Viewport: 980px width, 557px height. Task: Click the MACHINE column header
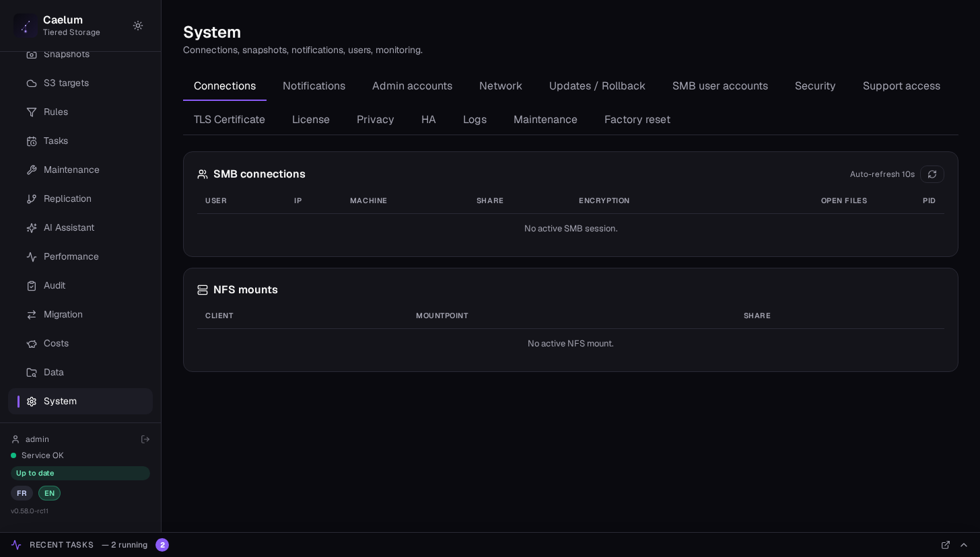click(x=368, y=201)
